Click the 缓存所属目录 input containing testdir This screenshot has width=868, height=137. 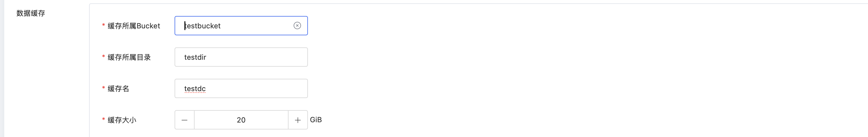[241, 57]
